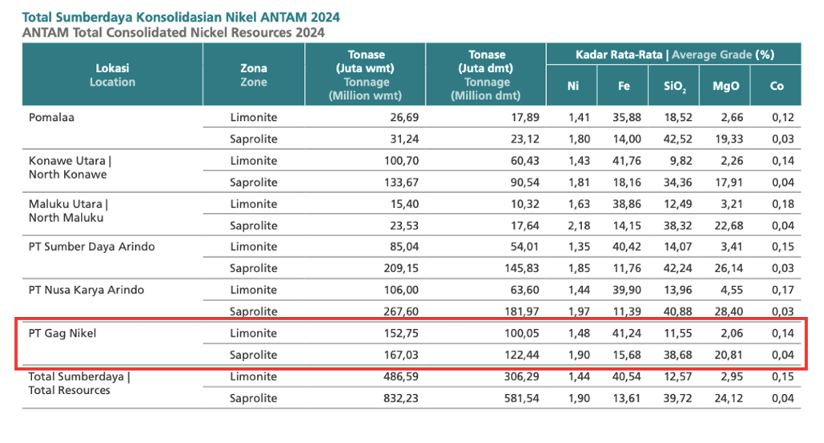This screenshot has height=443, width=824.
Task: Select Maluku Utara Saprolite MgO value '22,68'
Action: [729, 225]
